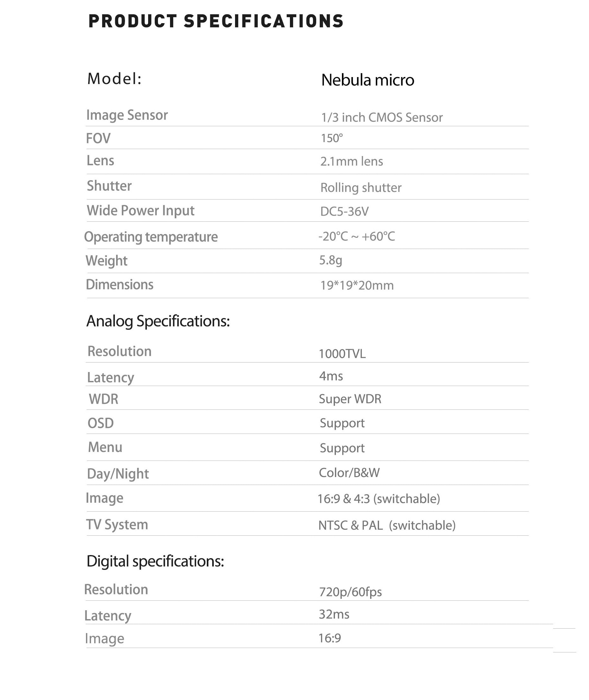Screen dimensions: 589x700
Task: Click the Digital specifications heading
Action: click(155, 561)
